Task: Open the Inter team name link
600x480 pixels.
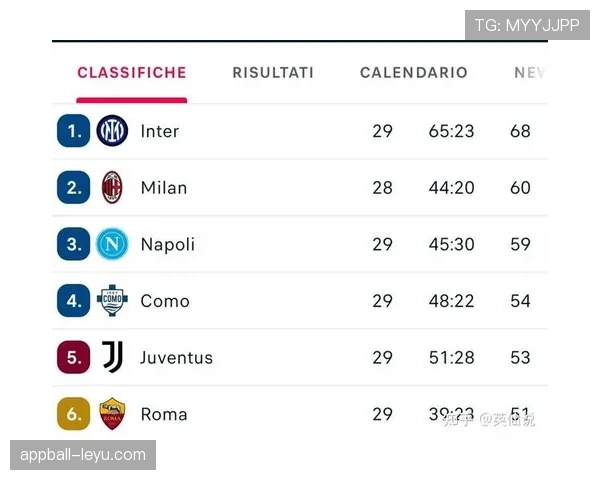Action: [x=160, y=131]
